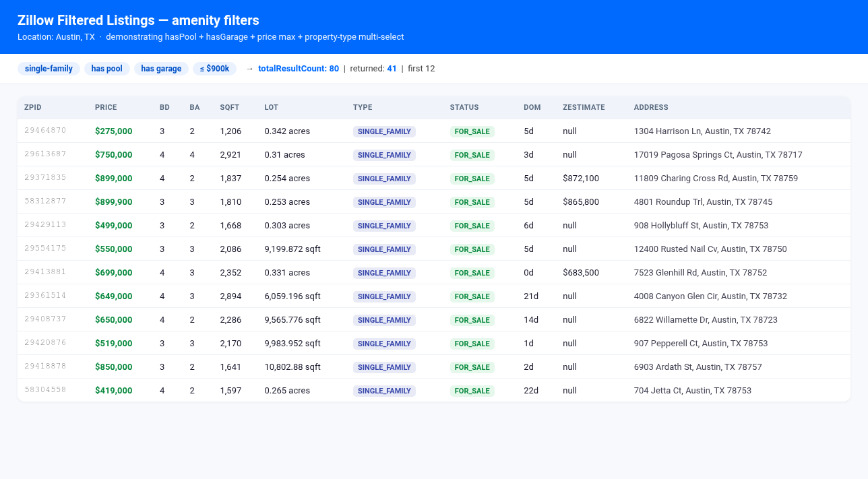Click FOR_SALE badge for 12400 Rusted Nail Cv
Screen dimensions: 868x479
click(x=472, y=249)
